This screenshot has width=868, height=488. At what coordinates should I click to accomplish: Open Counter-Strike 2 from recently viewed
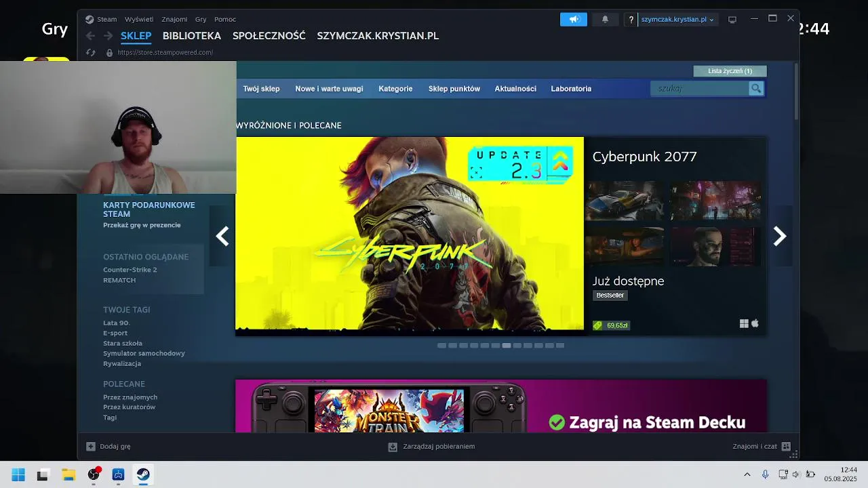(130, 270)
